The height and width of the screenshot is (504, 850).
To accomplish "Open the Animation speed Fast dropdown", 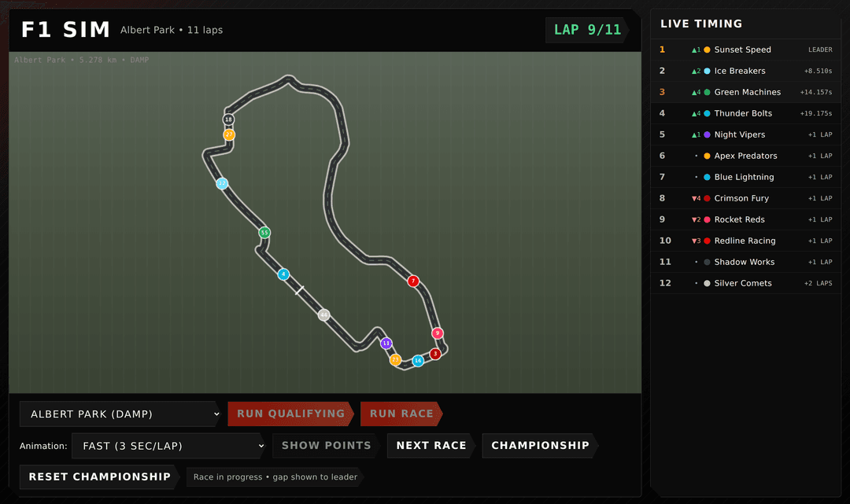I will 168,446.
